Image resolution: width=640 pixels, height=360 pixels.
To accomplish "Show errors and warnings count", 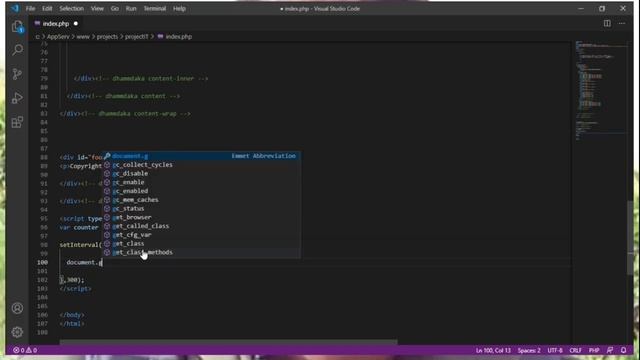I will pyautogui.click(x=25, y=350).
